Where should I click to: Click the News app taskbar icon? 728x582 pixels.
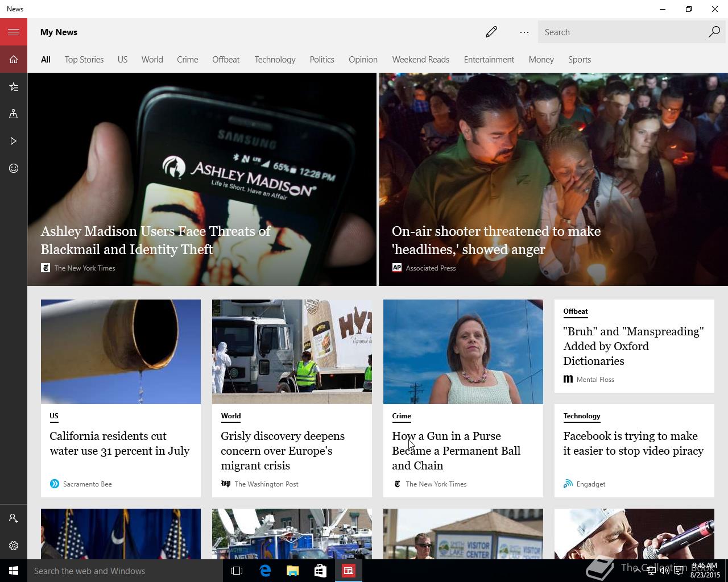point(349,571)
